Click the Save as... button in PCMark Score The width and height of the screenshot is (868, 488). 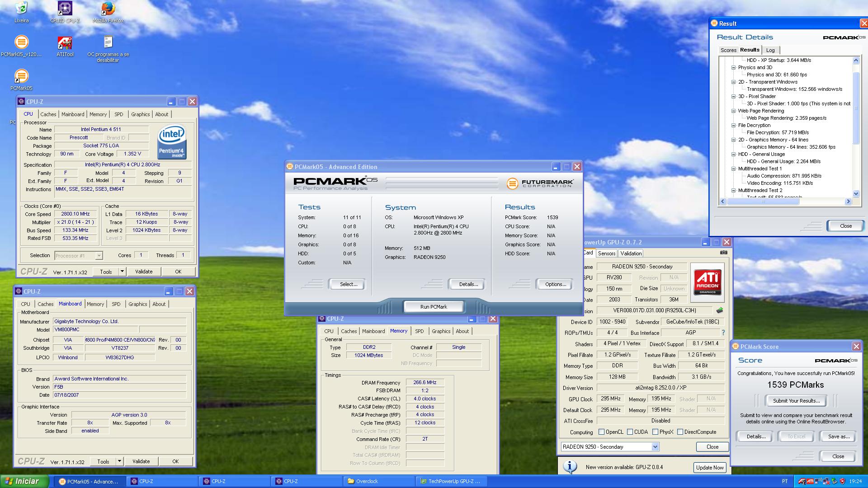(839, 436)
